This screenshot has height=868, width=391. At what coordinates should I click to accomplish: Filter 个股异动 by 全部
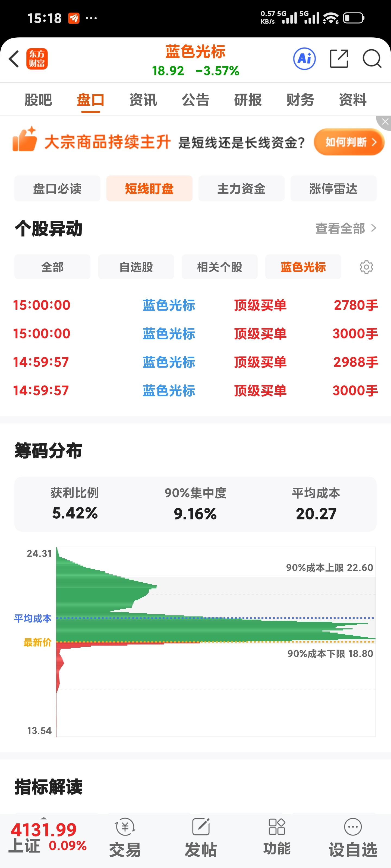pos(52,267)
